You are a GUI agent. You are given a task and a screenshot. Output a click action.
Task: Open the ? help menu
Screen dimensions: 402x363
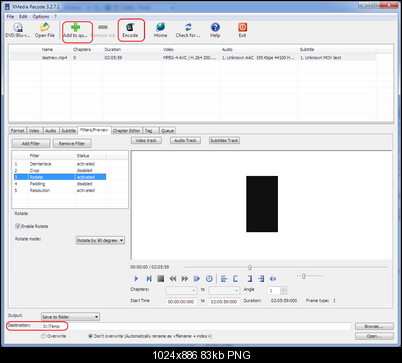click(56, 16)
